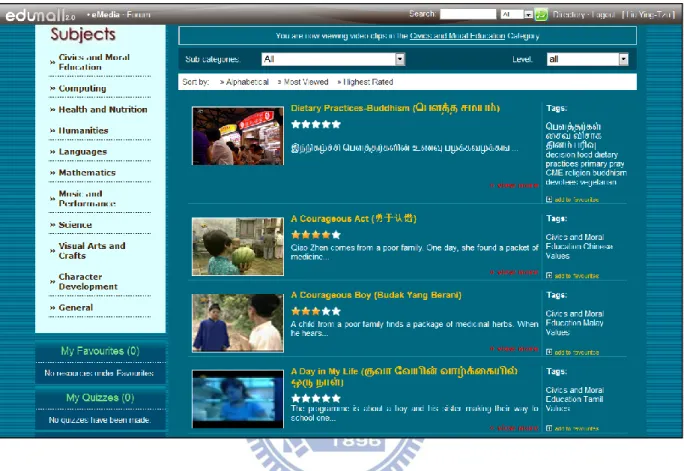Open the Directory link in top bar
The image size is (684, 471).
click(x=568, y=14)
